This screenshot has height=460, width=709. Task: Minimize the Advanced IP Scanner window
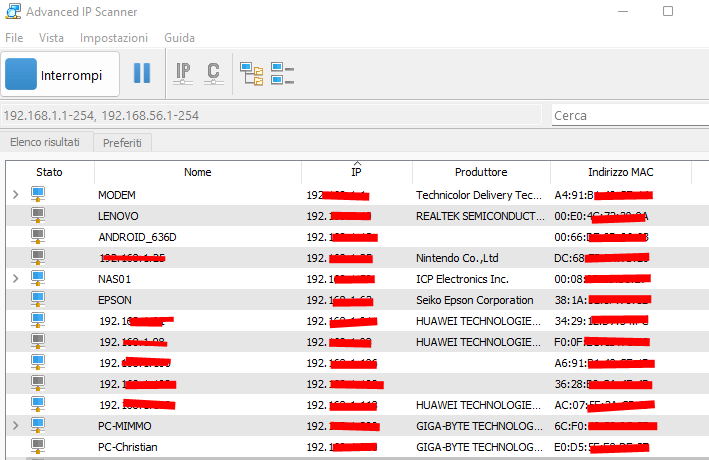coord(623,11)
